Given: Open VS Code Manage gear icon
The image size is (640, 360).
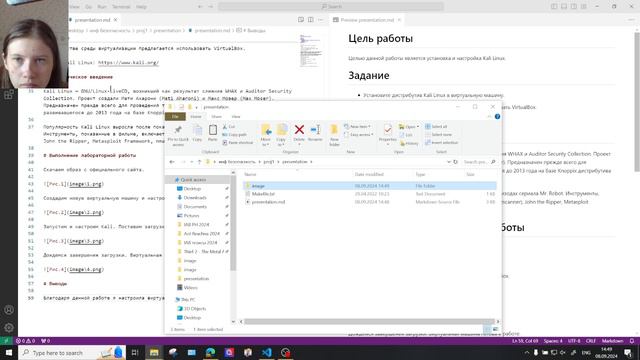Looking at the screenshot, I should pyautogui.click(x=9, y=328).
